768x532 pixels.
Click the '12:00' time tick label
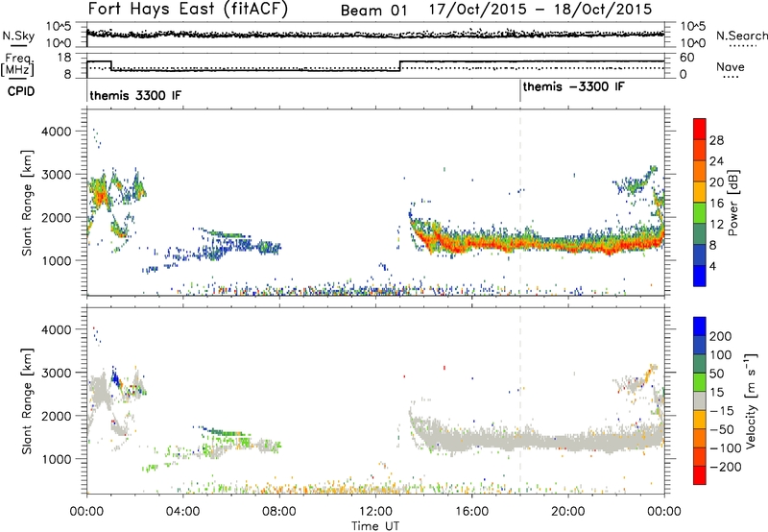point(375,512)
